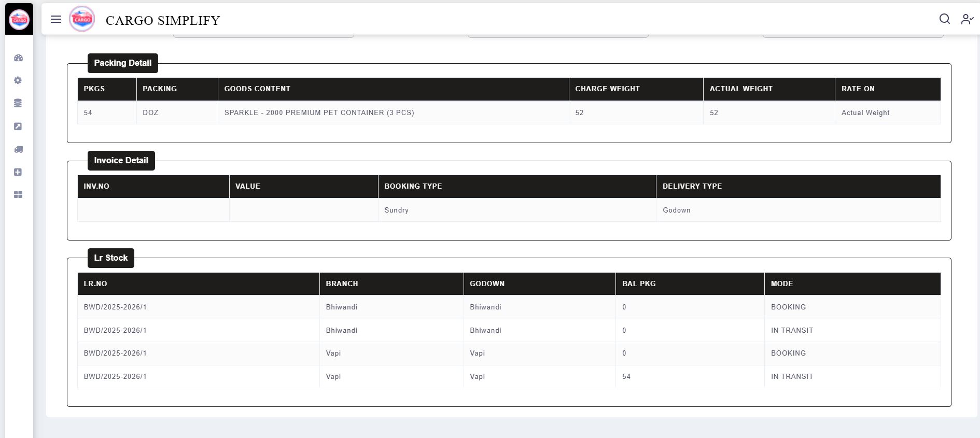Click the GOODS CONTENT column header
Screen dimensions: 980x438
[x=257, y=89]
